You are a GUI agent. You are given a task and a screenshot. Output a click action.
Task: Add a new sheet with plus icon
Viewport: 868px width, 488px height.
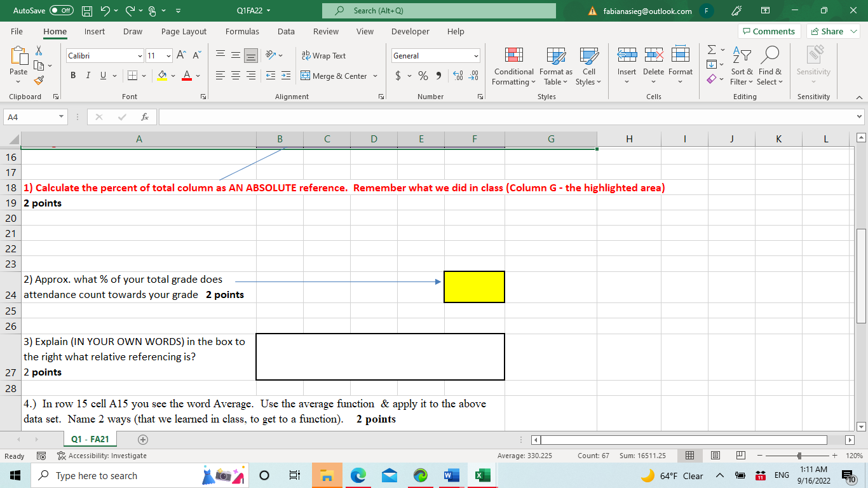[142, 439]
